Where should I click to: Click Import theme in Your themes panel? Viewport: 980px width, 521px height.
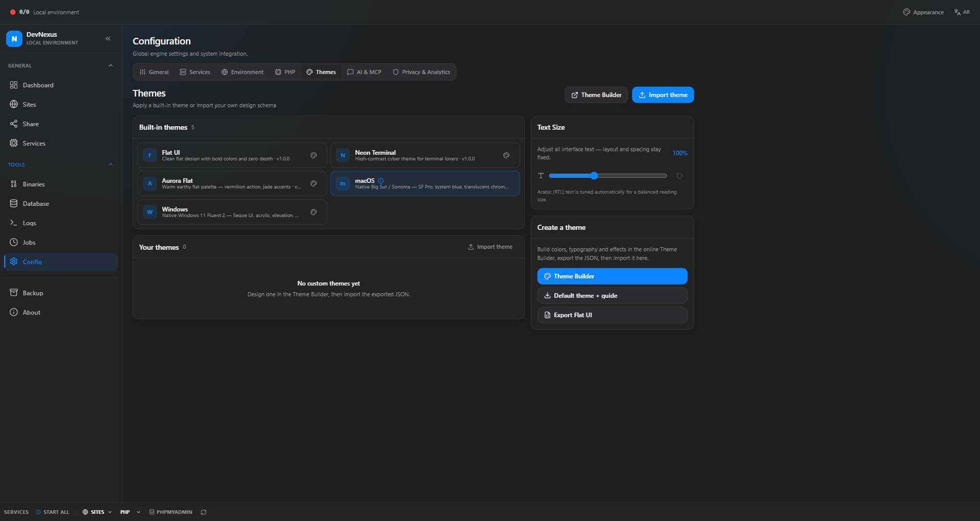pyautogui.click(x=490, y=247)
